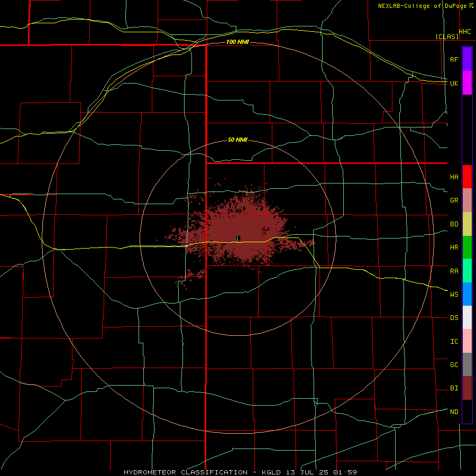Screen dimensions: 476x476
Task: Click the WS legend label
Action: [x=454, y=295]
